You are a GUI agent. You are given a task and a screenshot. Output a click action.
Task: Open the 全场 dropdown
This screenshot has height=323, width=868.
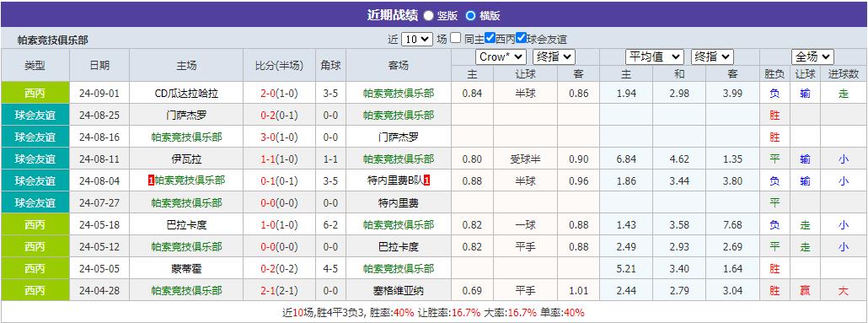(812, 57)
